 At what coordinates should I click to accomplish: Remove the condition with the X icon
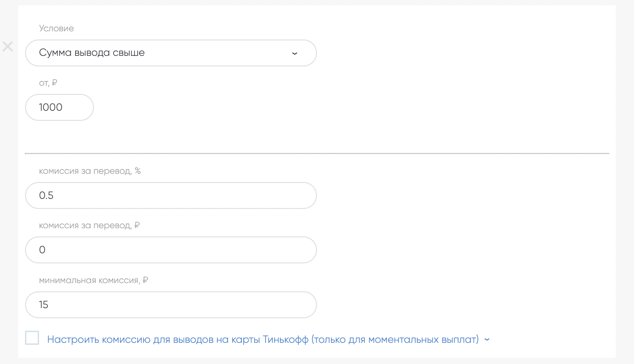(x=8, y=47)
